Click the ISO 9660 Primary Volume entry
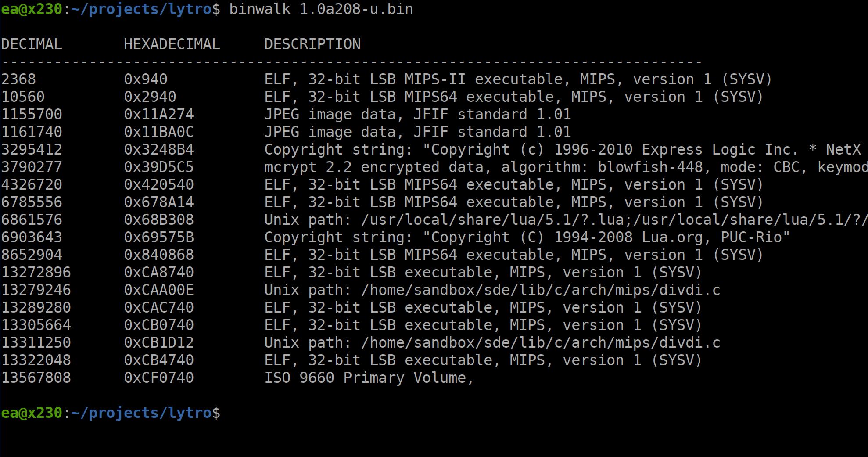868x457 pixels. pyautogui.click(x=369, y=378)
